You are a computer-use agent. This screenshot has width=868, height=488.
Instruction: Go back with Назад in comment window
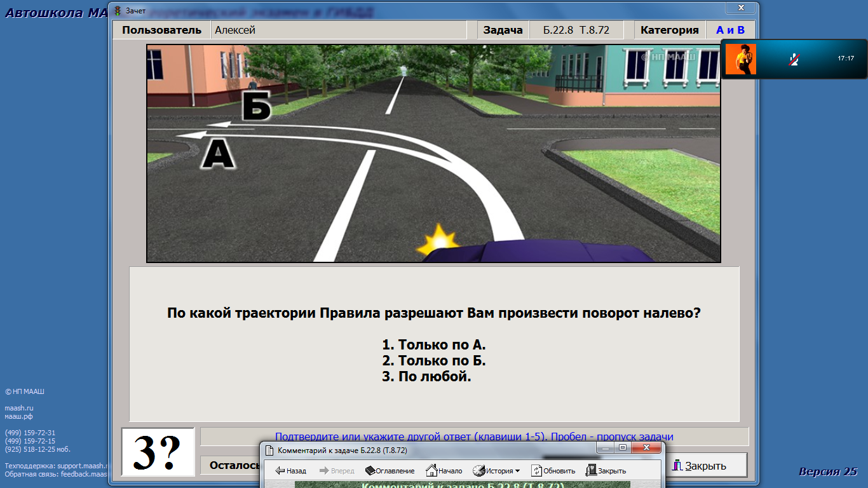click(290, 471)
